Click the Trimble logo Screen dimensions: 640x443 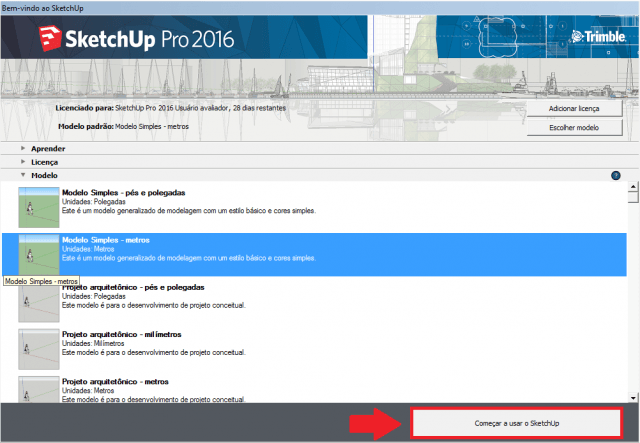(598, 37)
